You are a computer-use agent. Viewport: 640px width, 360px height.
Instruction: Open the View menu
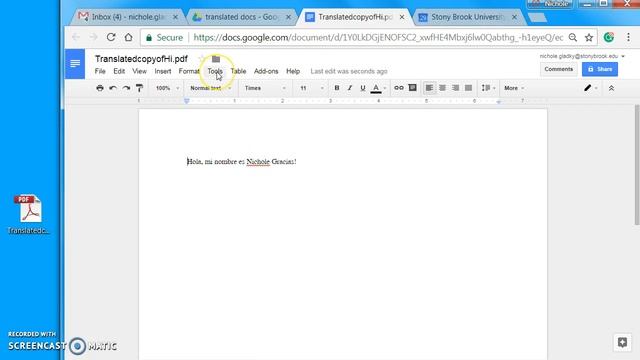(x=139, y=71)
